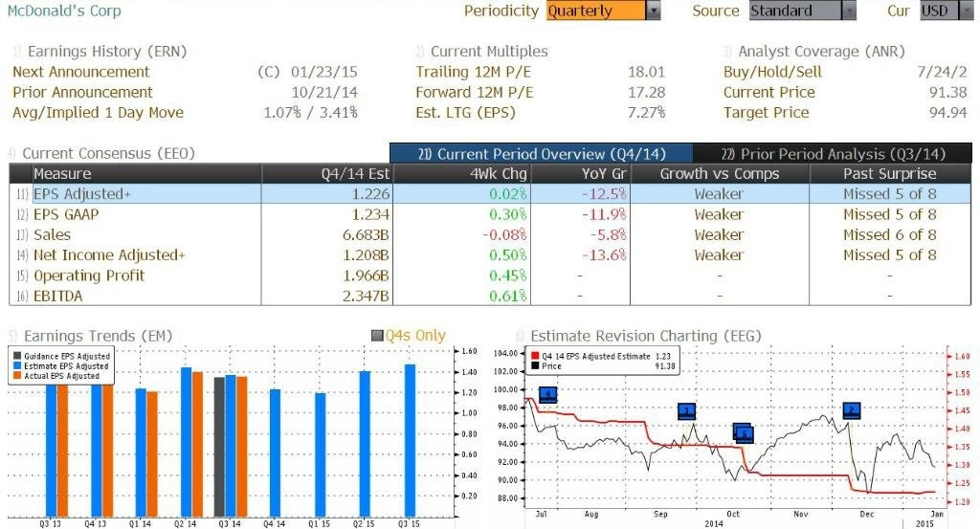
Task: Click the EPS Adjusted+ estimate 1.226
Action: [370, 193]
